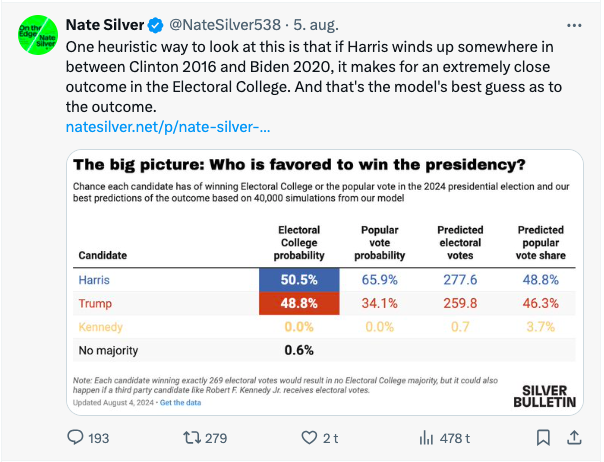Open the embedded forecast table image

[325, 282]
